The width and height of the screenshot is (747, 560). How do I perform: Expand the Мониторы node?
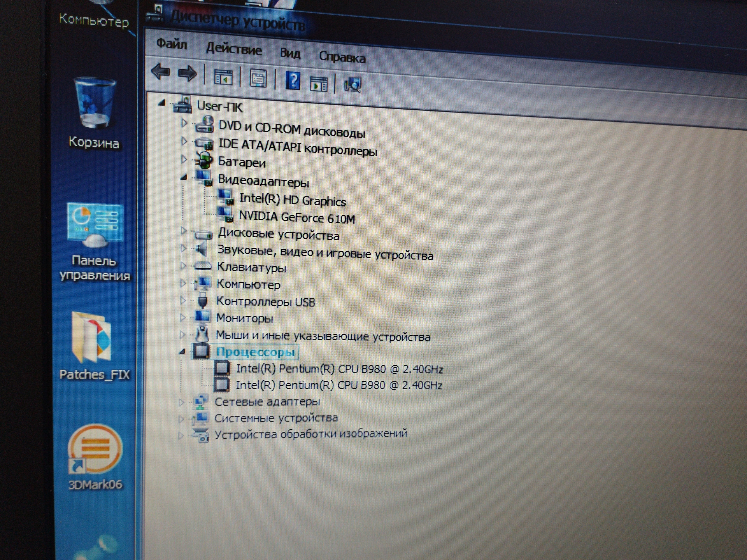click(x=182, y=317)
